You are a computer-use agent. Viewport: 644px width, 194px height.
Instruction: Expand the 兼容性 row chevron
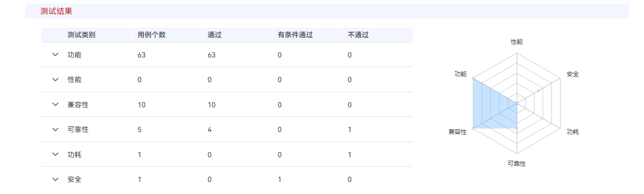point(55,104)
